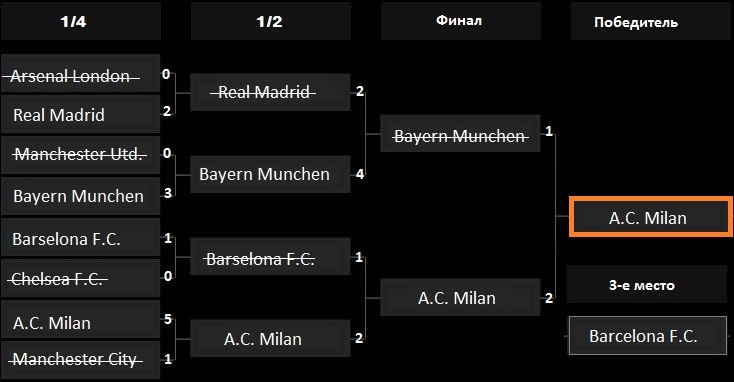
Task: Select Barselona F.C. quarterfinal entry
Action: click(81, 237)
